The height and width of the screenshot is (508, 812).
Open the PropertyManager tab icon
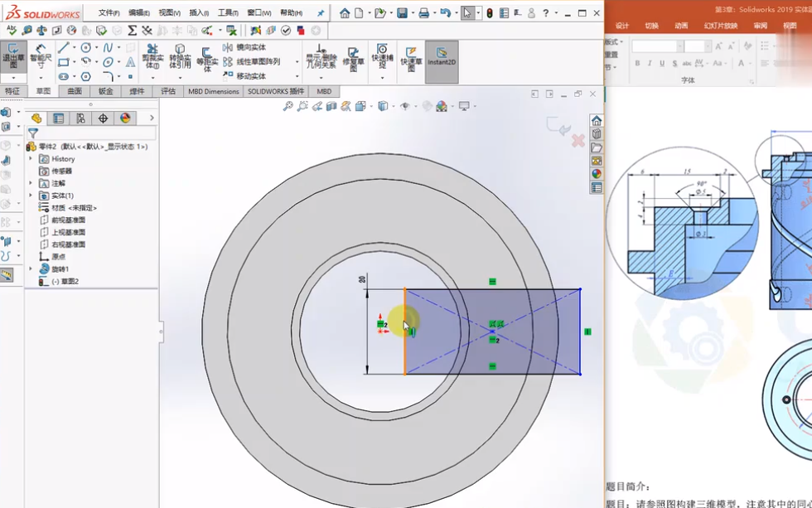click(59, 118)
